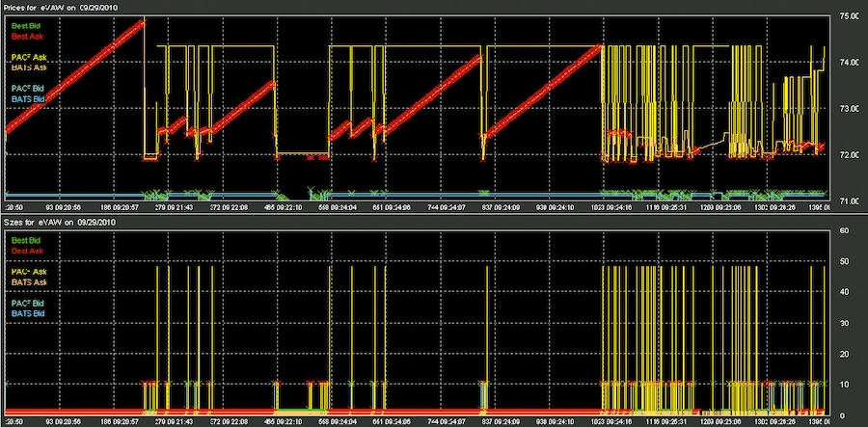
Task: Click the 72.00 price axis label
Action: pyautogui.click(x=849, y=155)
